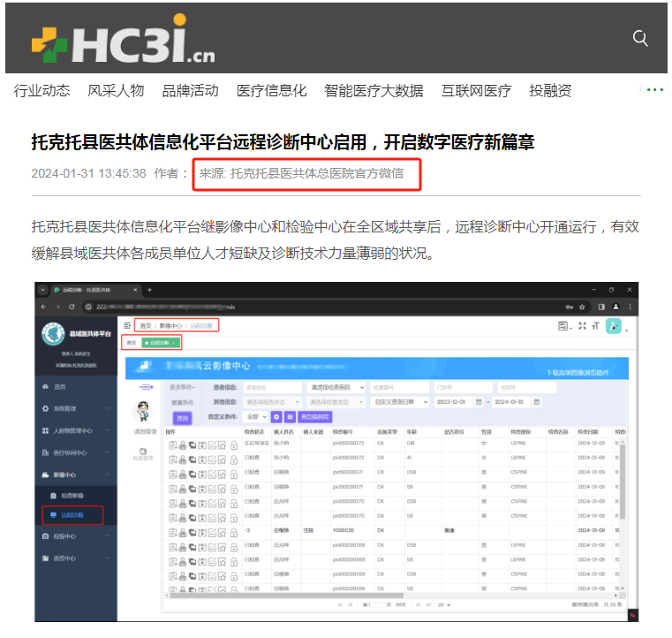Click browser back arrow in embedded screenshot
Image resolution: width=672 pixels, height=638 pixels.
coord(44,307)
